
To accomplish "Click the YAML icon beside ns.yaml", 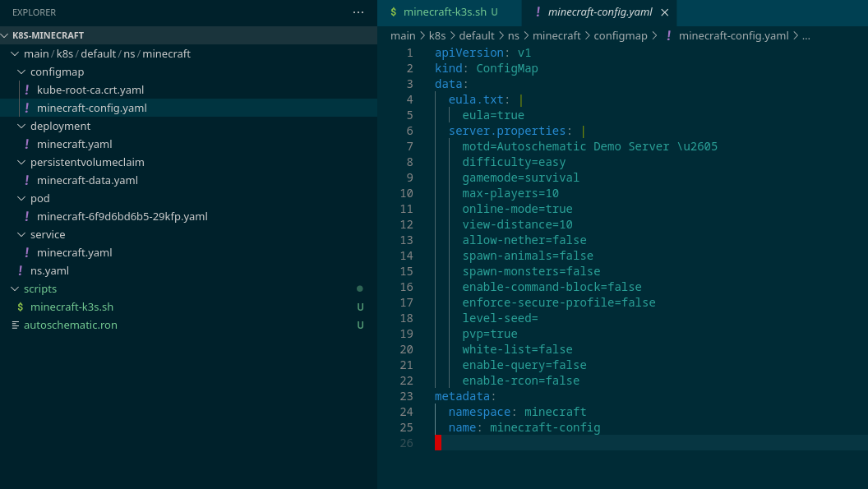I will pyautogui.click(x=21, y=270).
